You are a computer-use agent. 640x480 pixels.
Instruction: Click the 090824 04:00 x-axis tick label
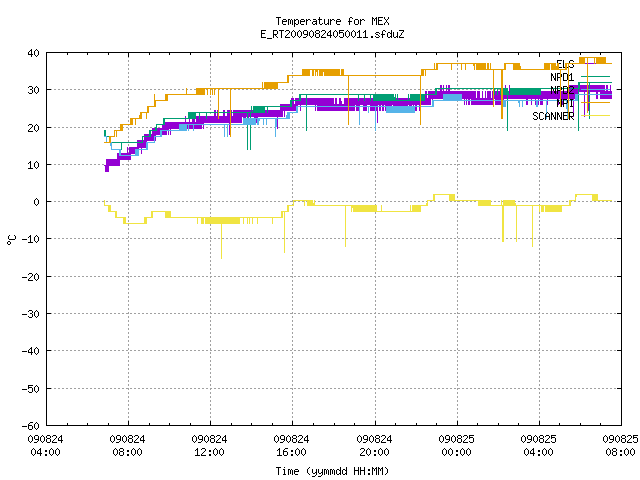[45, 445]
